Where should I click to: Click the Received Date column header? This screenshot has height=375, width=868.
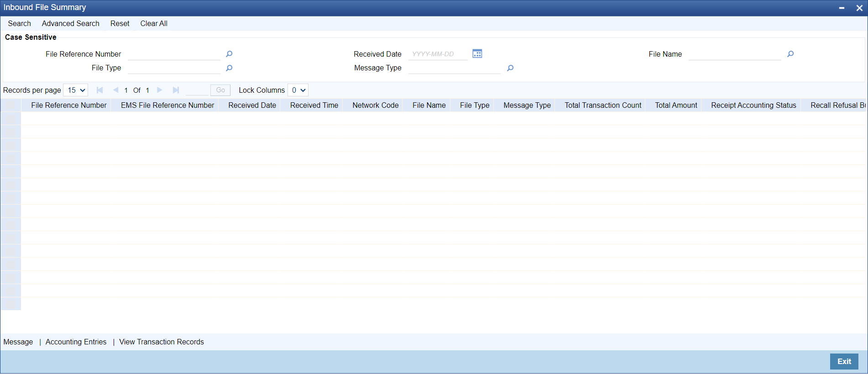[252, 105]
